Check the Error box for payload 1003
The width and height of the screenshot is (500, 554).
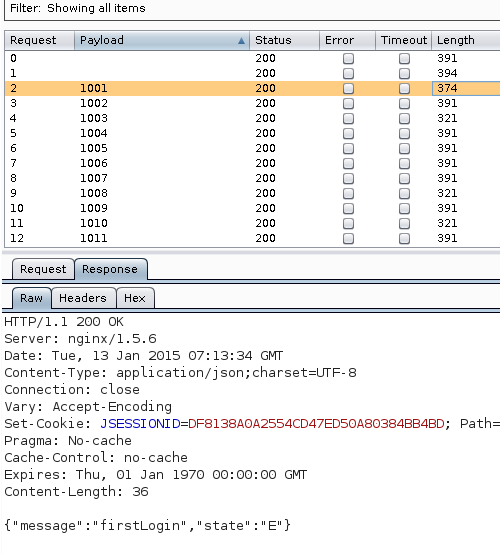point(348,118)
